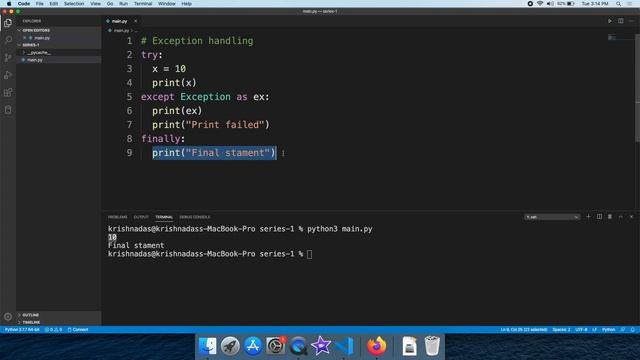Click Connect in the status bar
Viewport: 640px width, 360px height.
(78, 330)
